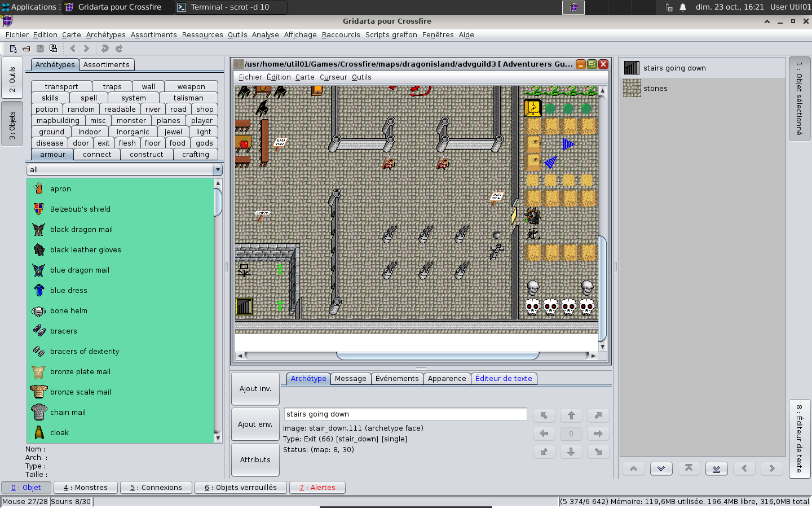The image size is (812, 508).
Task: Click the Ajout inv. button
Action: pyautogui.click(x=255, y=388)
